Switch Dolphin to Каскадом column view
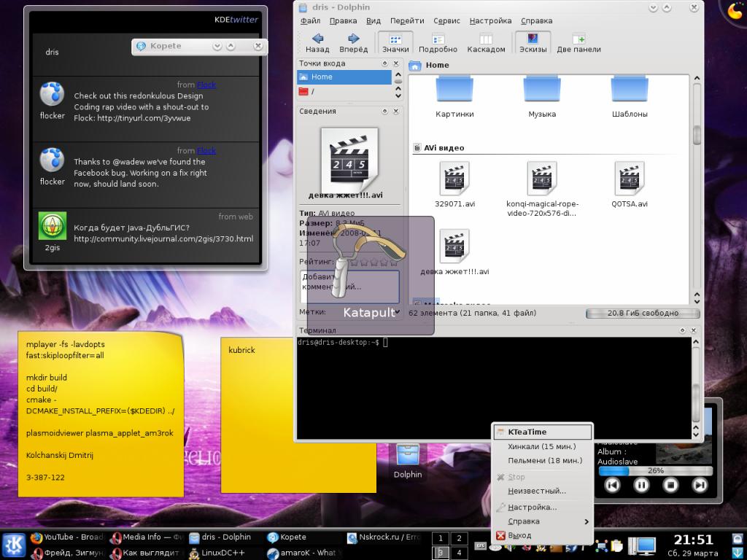The height and width of the screenshot is (560, 747). click(x=486, y=43)
